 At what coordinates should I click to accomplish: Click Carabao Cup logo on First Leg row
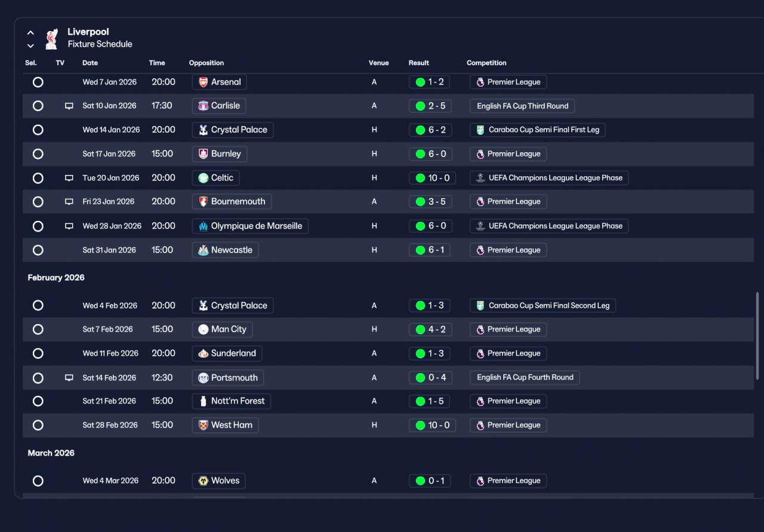pos(480,130)
